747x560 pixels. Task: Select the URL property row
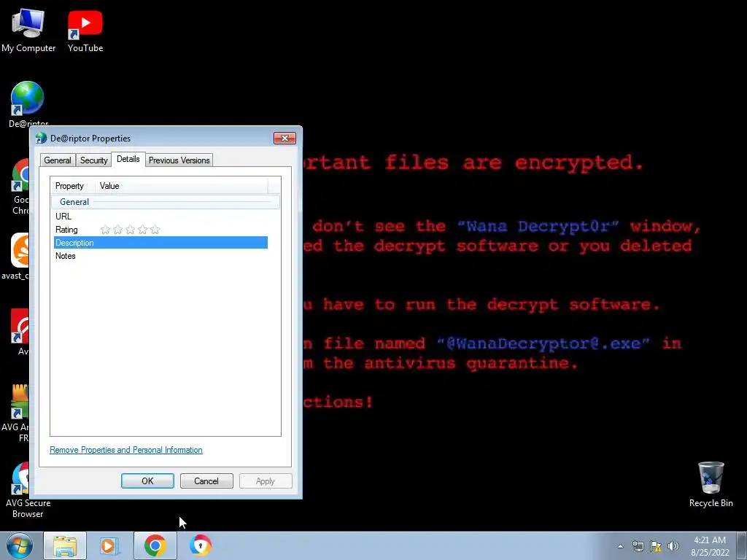tap(160, 216)
